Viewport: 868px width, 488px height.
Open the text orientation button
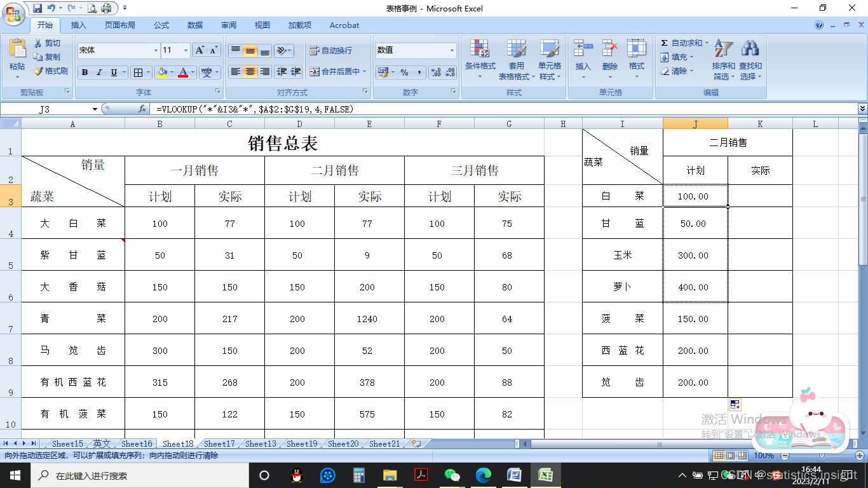click(284, 51)
